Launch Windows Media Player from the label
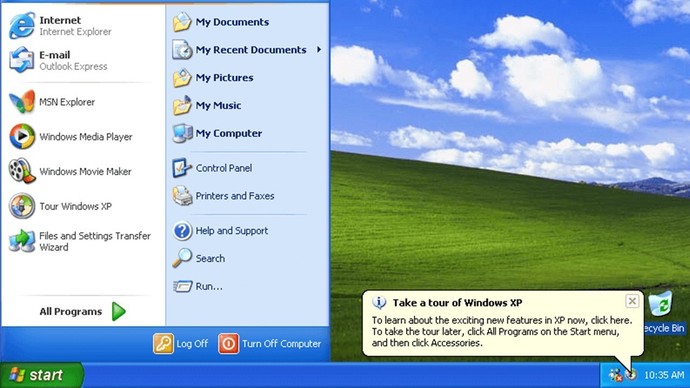The height and width of the screenshot is (388, 690). click(x=86, y=137)
